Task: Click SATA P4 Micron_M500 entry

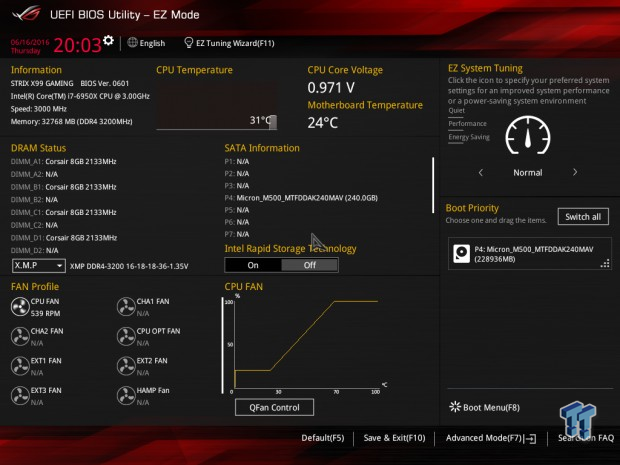Action: 301,198
